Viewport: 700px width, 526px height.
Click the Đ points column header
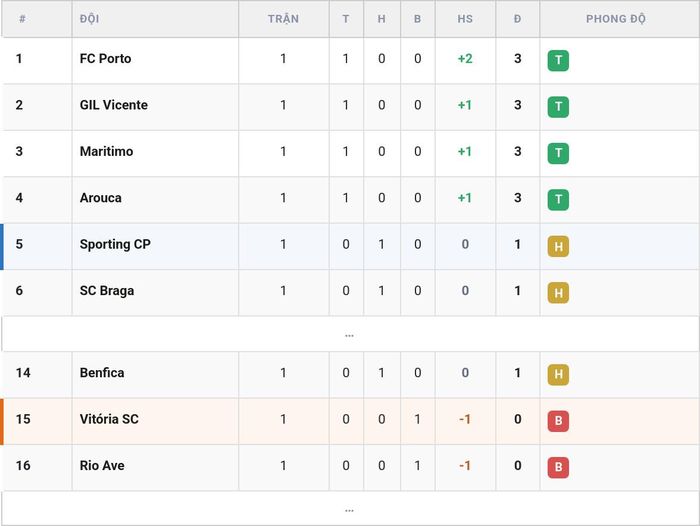(517, 19)
